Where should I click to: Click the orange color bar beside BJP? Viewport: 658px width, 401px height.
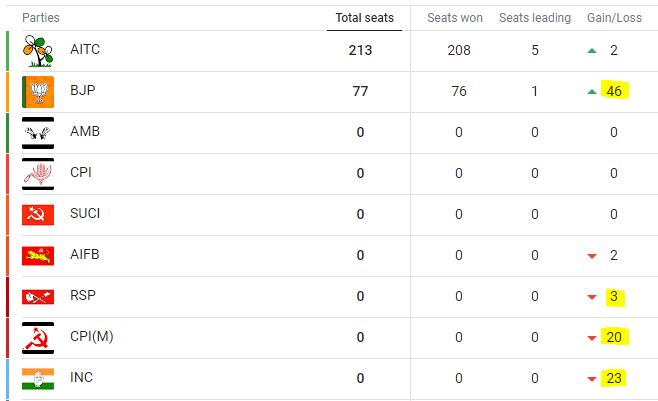tap(8, 91)
